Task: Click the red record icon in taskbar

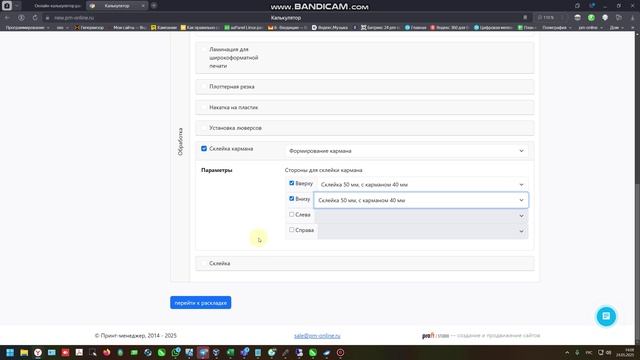Action: [340, 353]
